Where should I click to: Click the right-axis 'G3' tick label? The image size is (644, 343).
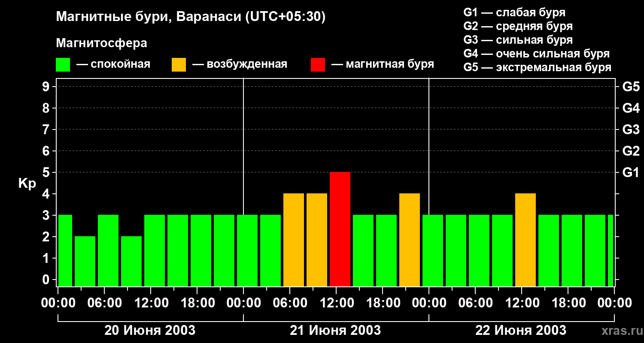point(631,129)
